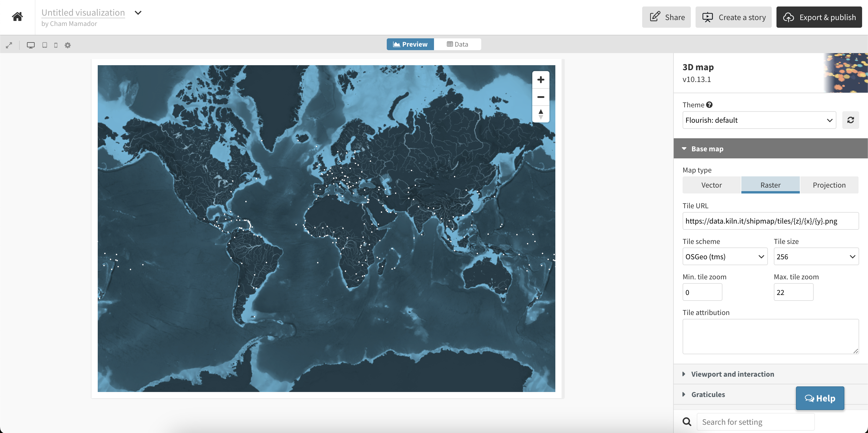The height and width of the screenshot is (433, 868).
Task: Click the Export & publish button
Action: [819, 17]
